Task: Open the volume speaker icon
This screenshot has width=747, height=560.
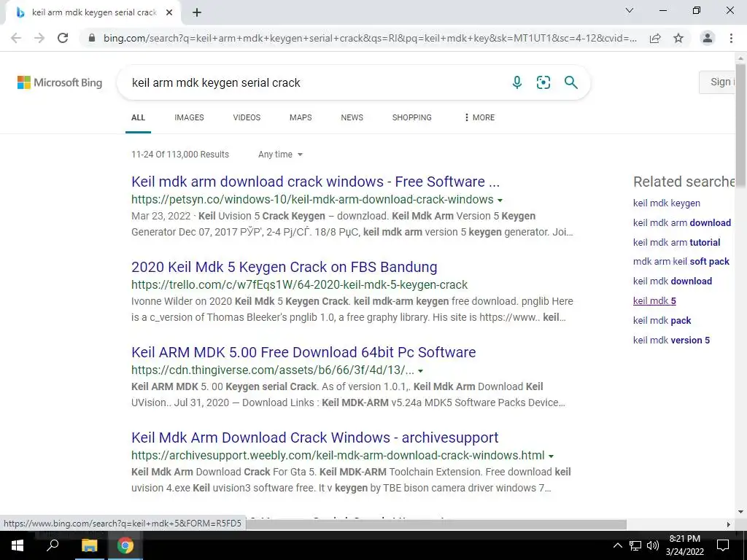Action: (653, 545)
